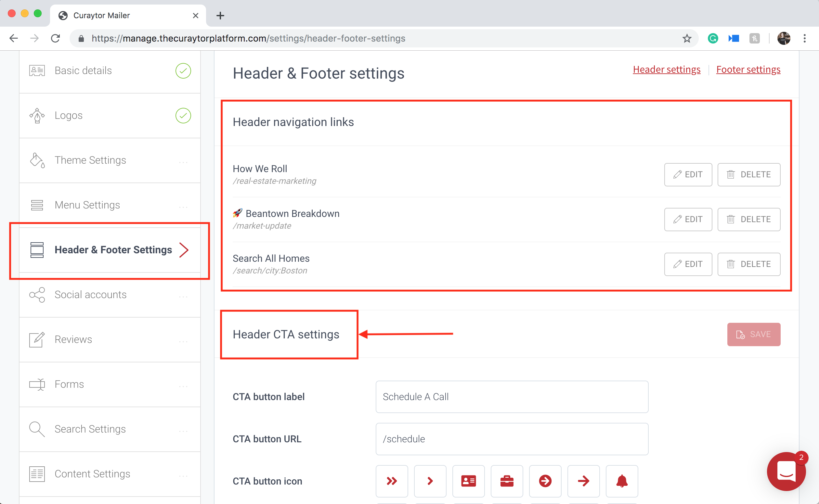Click the Social accounts share icon
The height and width of the screenshot is (504, 819).
37,295
